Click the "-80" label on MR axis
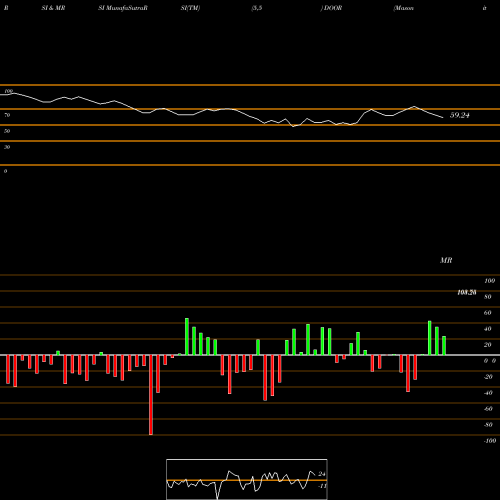The image size is (500, 500). 488,425
